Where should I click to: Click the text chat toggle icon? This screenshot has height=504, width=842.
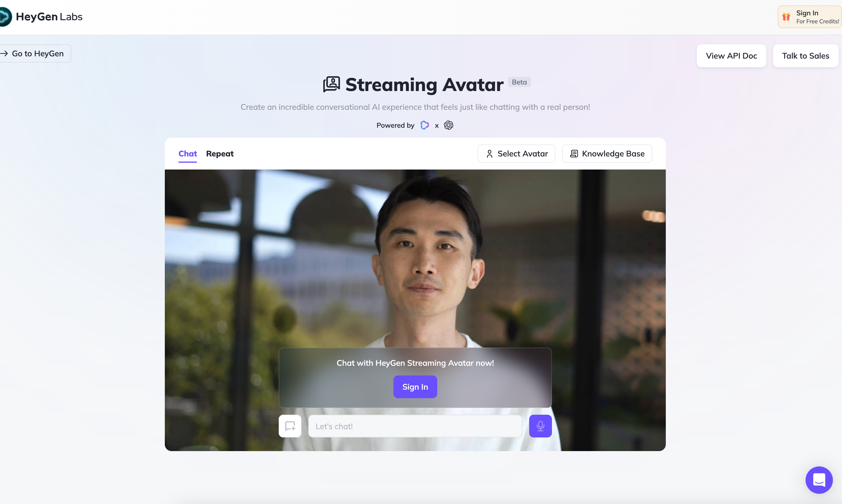[x=290, y=426]
